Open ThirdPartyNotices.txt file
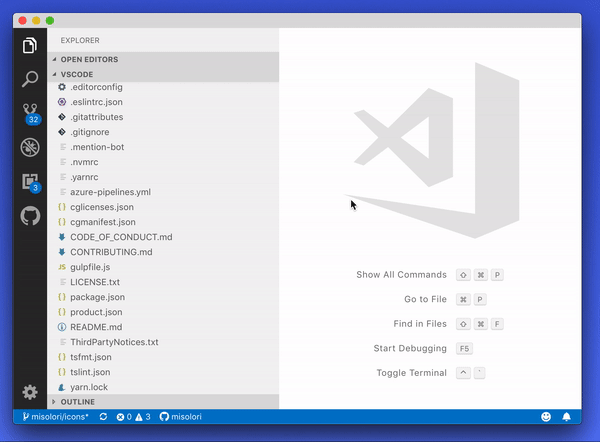600x442 pixels. coord(163,342)
